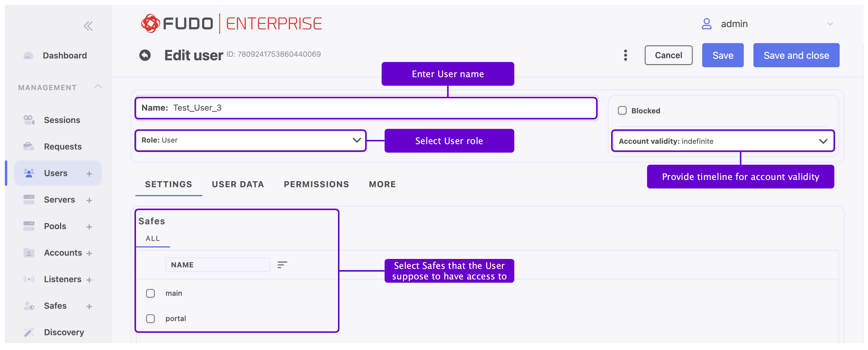Viewport: 868px width, 350px height.
Task: Check the main safe checkbox
Action: 150,293
